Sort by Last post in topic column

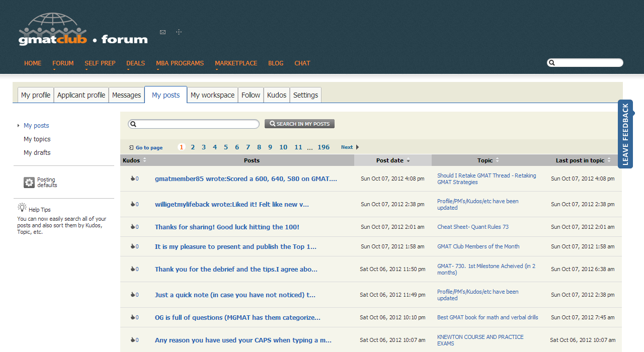pos(583,160)
